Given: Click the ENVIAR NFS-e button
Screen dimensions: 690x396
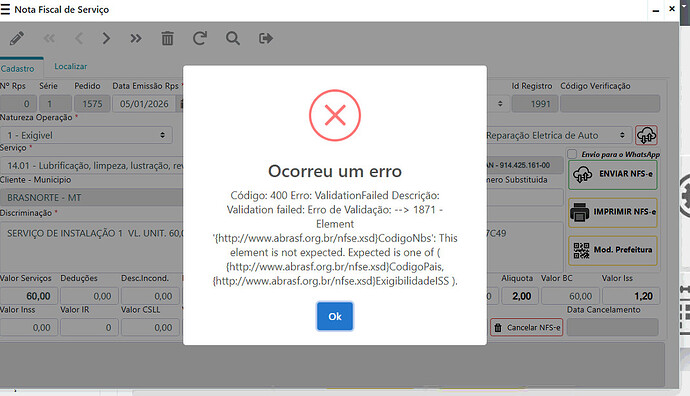Looking at the screenshot, I should 613,175.
